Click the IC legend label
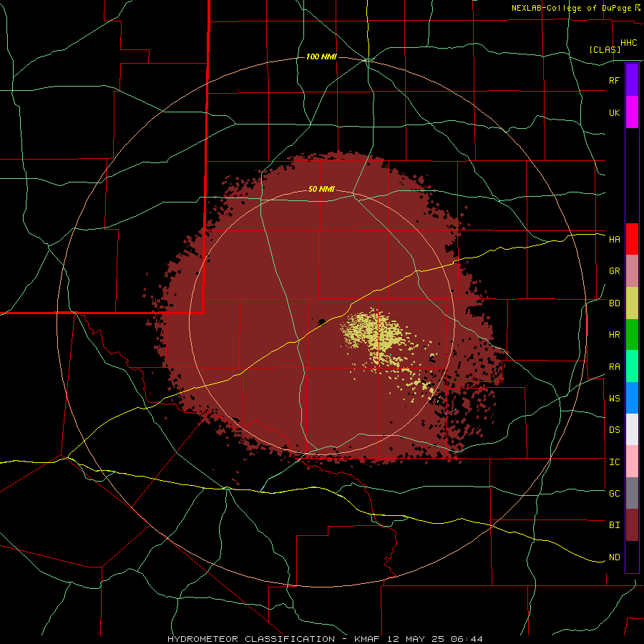 point(614,462)
